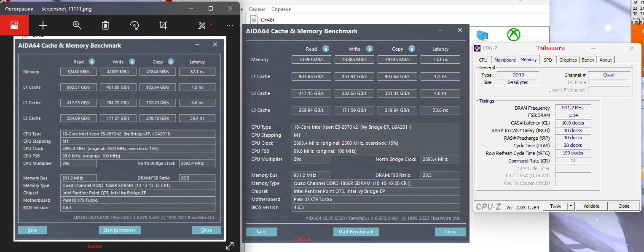Click RAS# Precharge (tRP) 10 clocks value

point(573,138)
